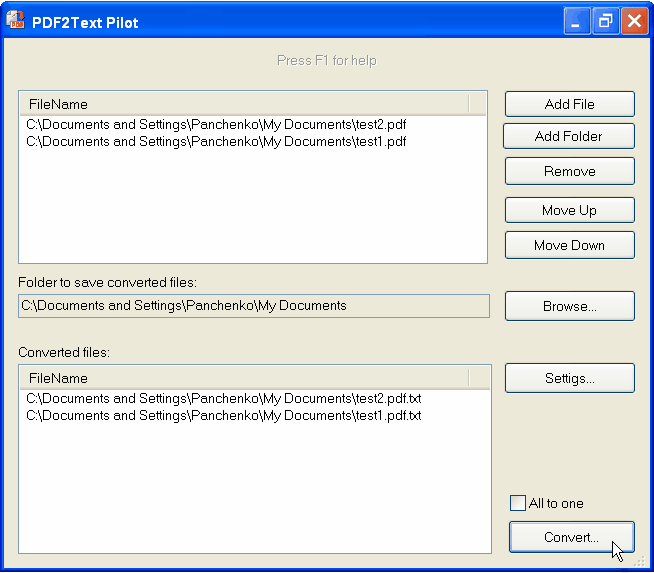Screen dimensions: 654x573
Task: Open the Browse folder dialog
Action: [569, 306]
